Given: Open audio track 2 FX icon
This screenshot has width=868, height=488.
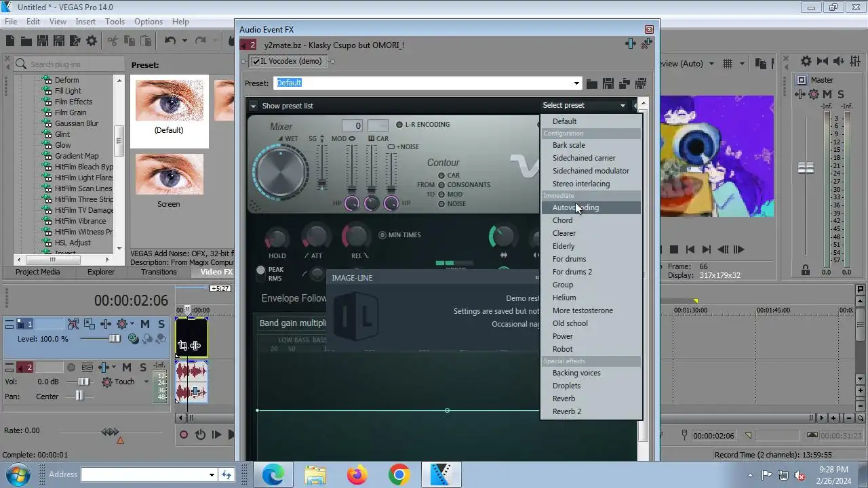Looking at the screenshot, I should 104,367.
